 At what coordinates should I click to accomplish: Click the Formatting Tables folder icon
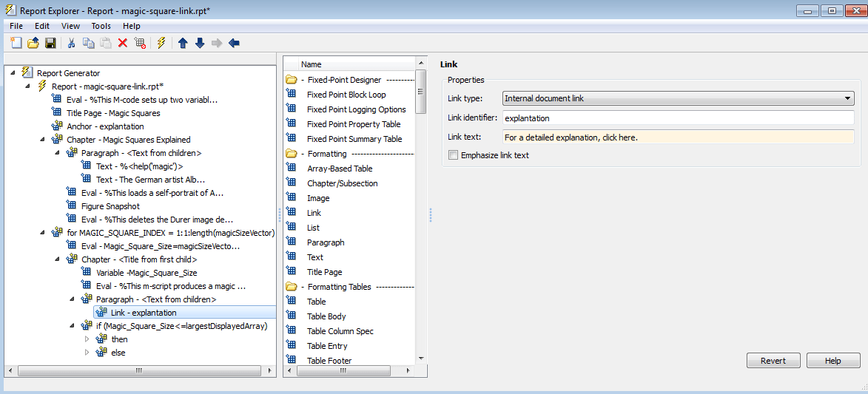coord(291,287)
